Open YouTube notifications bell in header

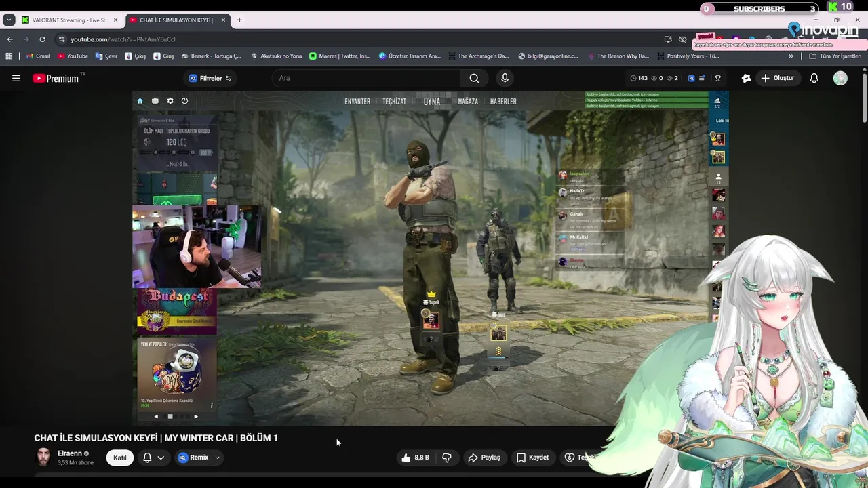tap(814, 78)
